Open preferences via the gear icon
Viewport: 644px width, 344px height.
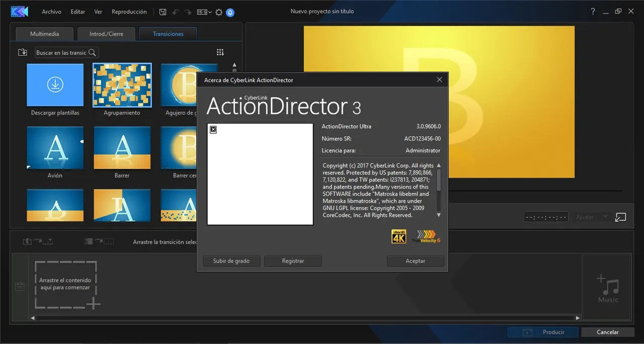[x=219, y=12]
